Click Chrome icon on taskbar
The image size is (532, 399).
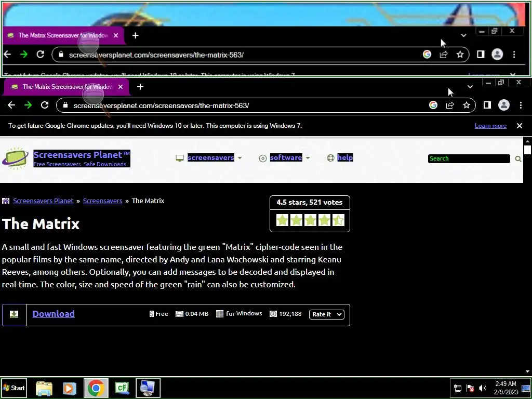tap(96, 388)
